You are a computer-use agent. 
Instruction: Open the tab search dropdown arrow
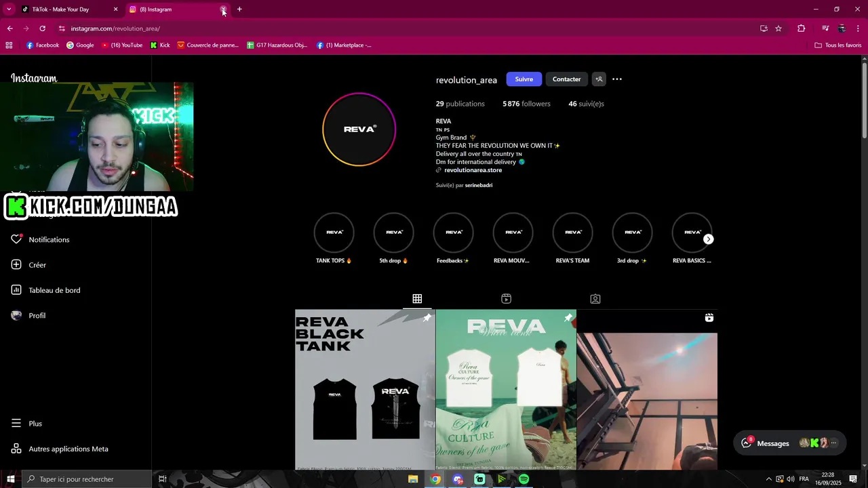pyautogui.click(x=9, y=9)
